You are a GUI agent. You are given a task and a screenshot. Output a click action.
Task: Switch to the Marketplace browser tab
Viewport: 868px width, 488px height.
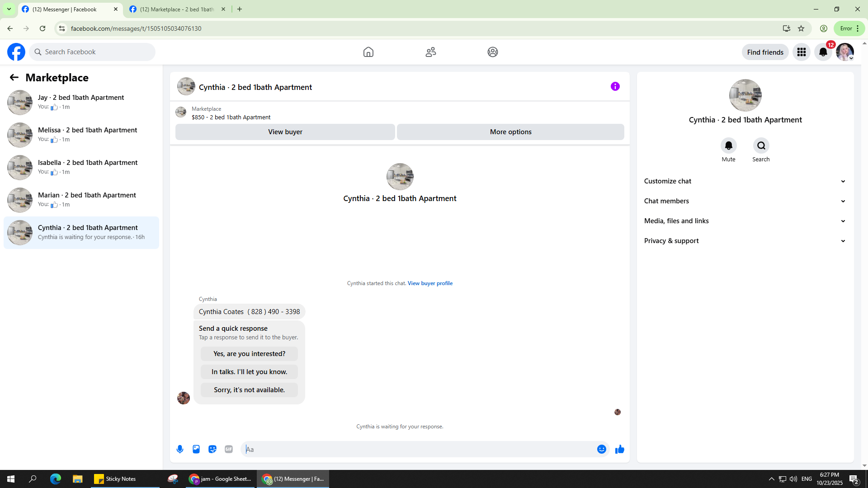point(177,9)
